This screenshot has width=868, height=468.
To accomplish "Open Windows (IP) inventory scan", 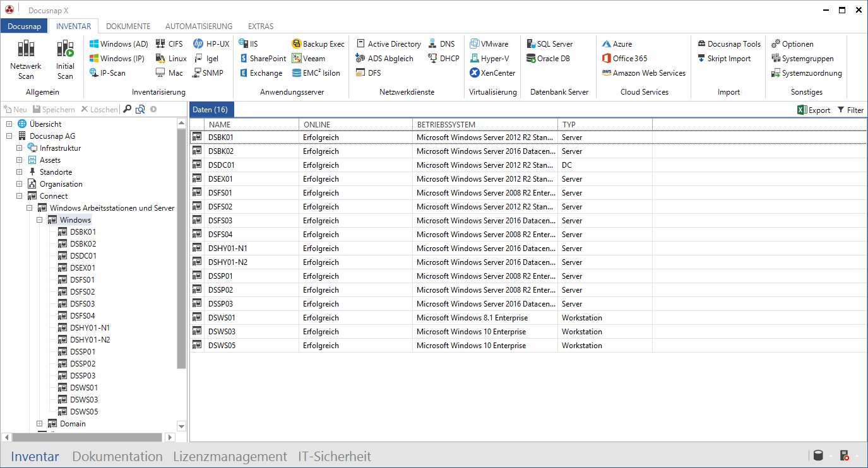I will (117, 59).
